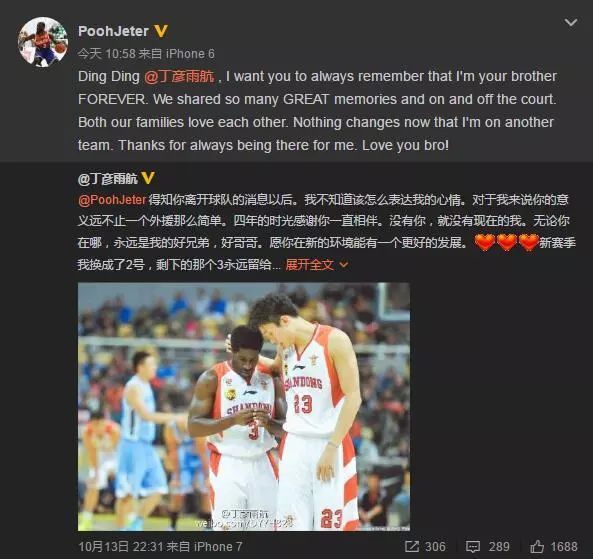Click the verified badge beside @丁彦雨航
Screen dimensions: 593x559
[x=147, y=178]
